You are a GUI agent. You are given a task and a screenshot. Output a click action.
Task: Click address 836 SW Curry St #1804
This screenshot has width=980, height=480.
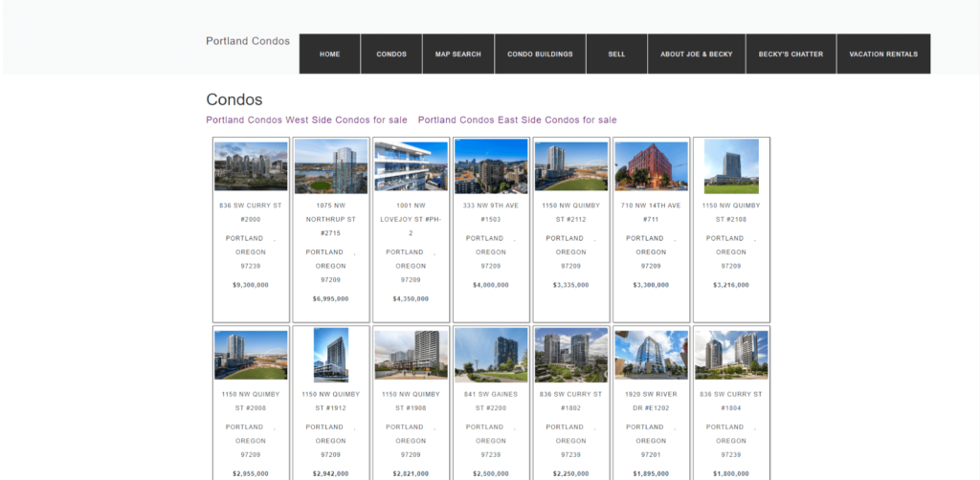pyautogui.click(x=730, y=401)
